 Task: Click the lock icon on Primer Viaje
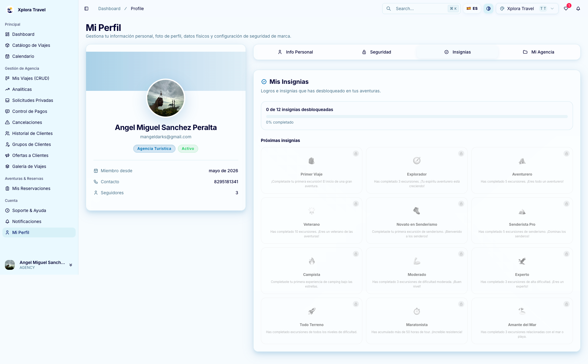click(356, 154)
